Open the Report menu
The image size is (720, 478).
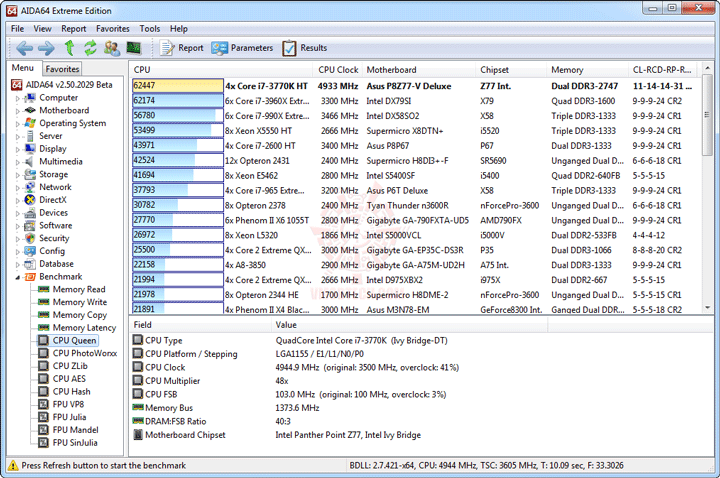[x=73, y=28]
